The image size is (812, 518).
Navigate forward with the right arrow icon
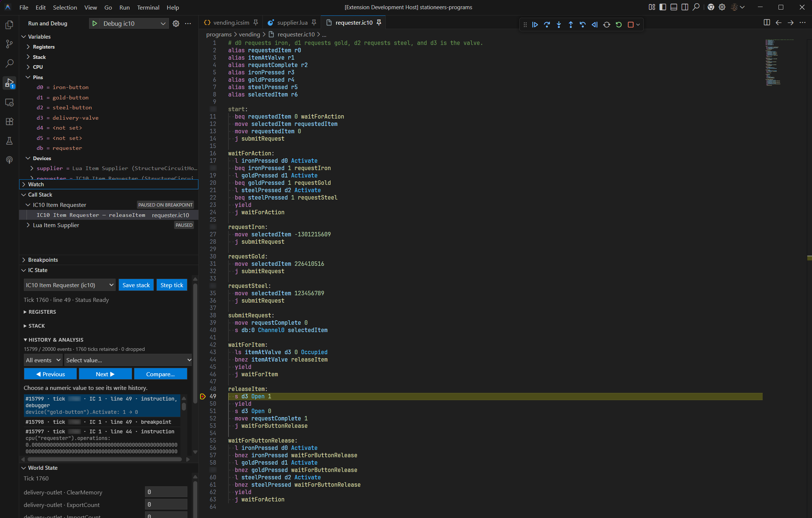[791, 23]
